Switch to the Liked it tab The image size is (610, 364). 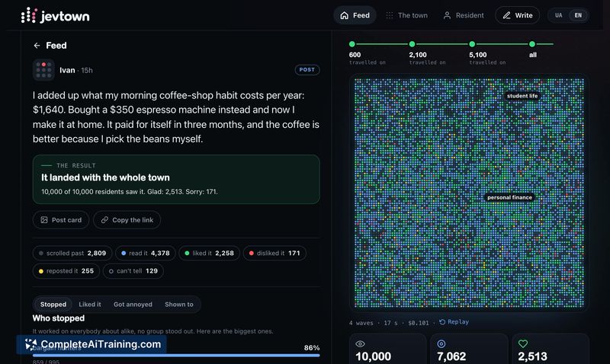tap(90, 304)
